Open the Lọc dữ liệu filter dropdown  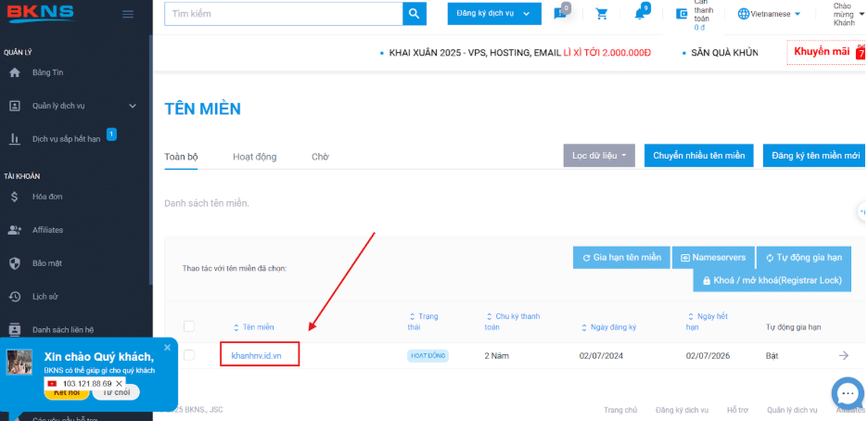(x=599, y=156)
